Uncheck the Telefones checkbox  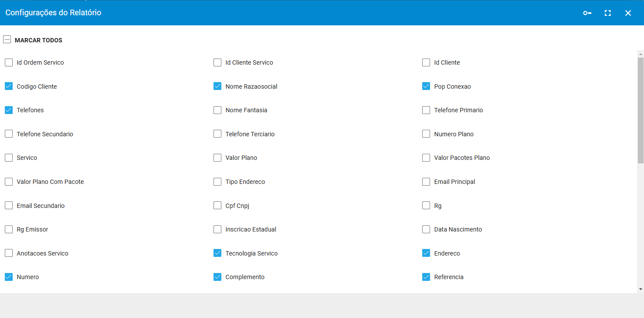click(x=9, y=110)
